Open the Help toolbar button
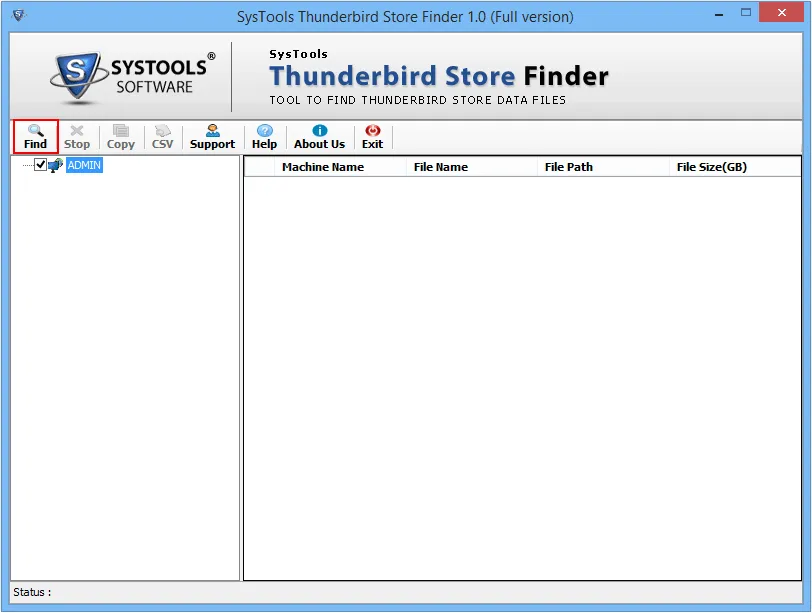The width and height of the screenshot is (812, 613). [264, 137]
